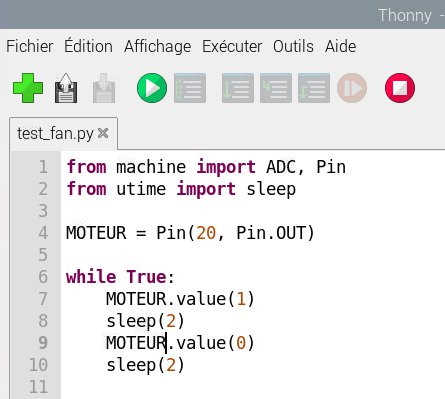The width and height of the screenshot is (445, 399).
Task: Open a file with the load icon
Action: click(66, 88)
